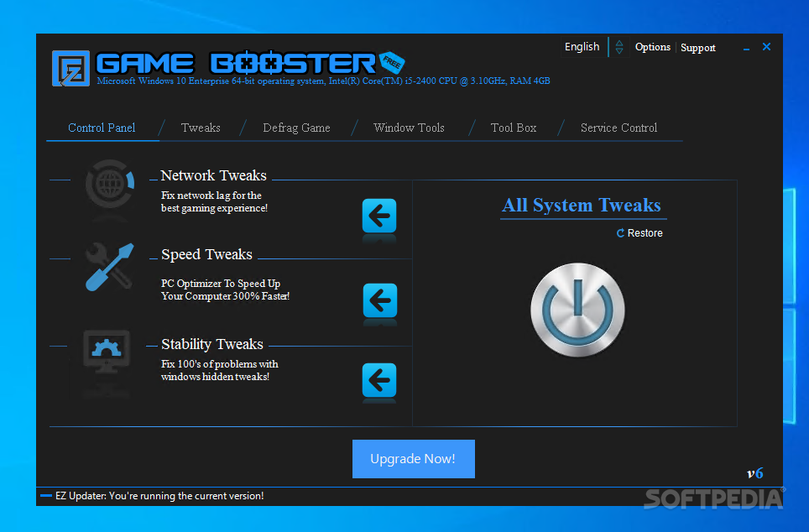Apply Network Tweaks with its arrow button
809x532 pixels.
click(x=379, y=216)
